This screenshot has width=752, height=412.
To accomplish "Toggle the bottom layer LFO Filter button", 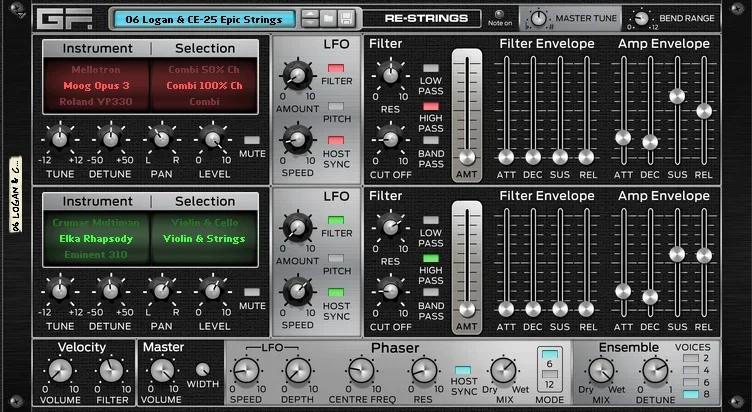I will pyautogui.click(x=336, y=220).
